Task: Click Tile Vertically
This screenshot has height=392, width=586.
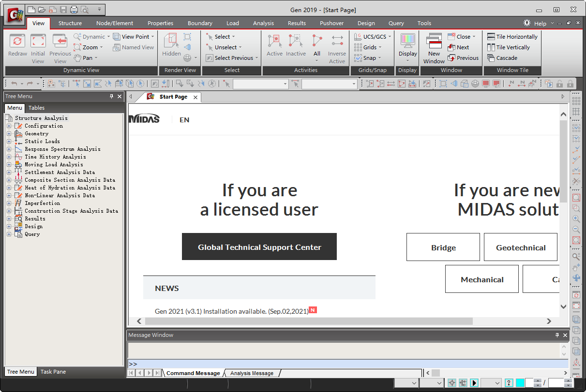Action: coord(509,47)
